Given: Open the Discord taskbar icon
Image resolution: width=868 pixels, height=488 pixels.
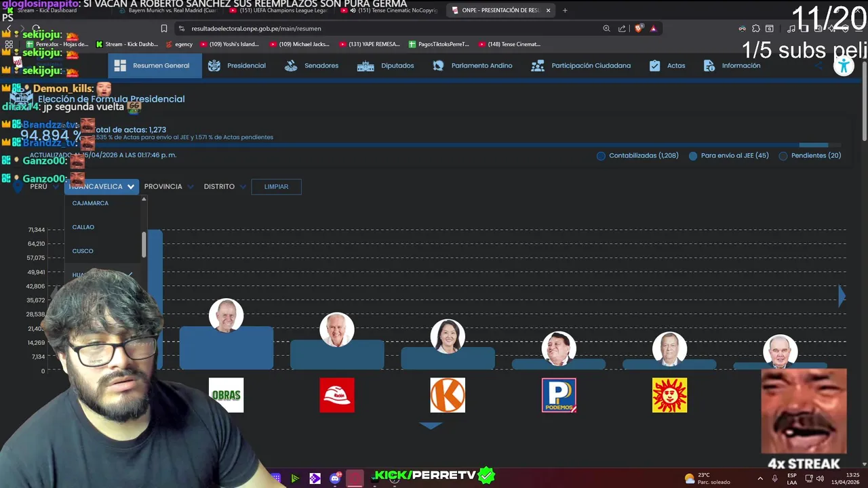Looking at the screenshot, I should click(x=335, y=478).
